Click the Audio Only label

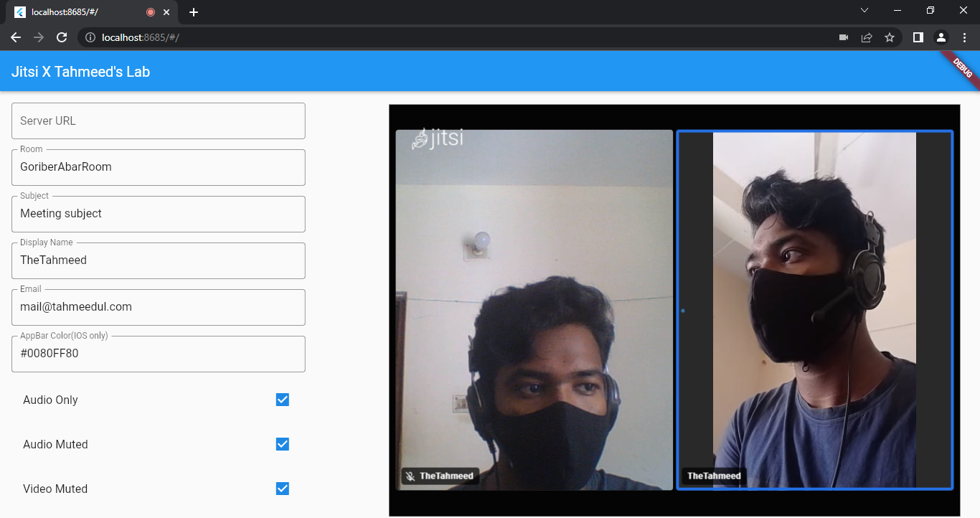click(50, 400)
